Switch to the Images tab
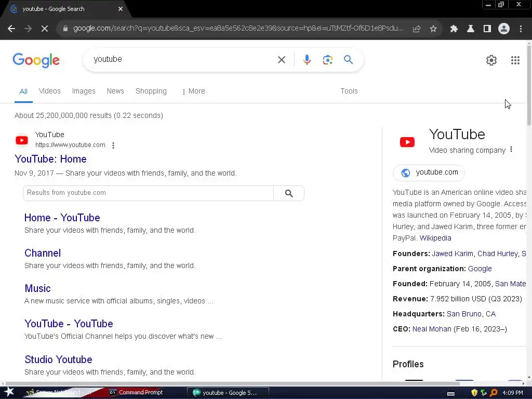 (84, 91)
